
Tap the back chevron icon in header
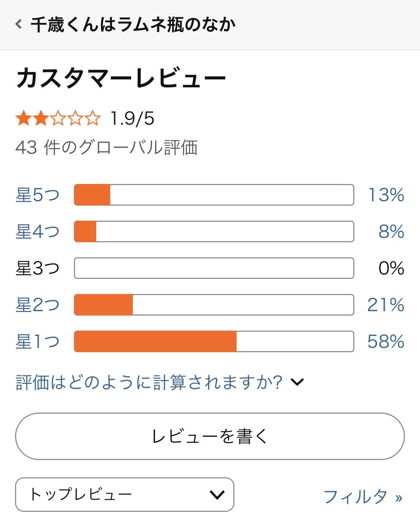[x=19, y=24]
